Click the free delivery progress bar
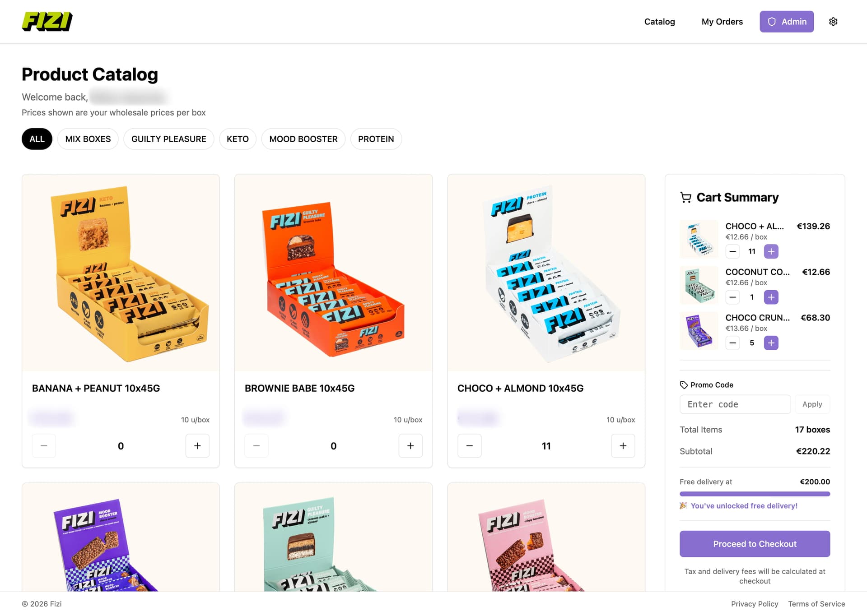This screenshot has width=867, height=616. (x=755, y=493)
